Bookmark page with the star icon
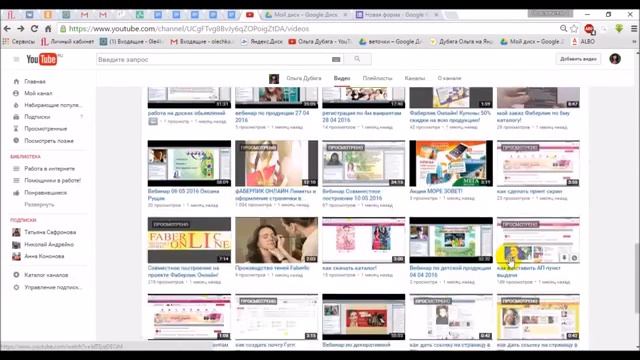The height and width of the screenshot is (360, 640). coord(574,29)
